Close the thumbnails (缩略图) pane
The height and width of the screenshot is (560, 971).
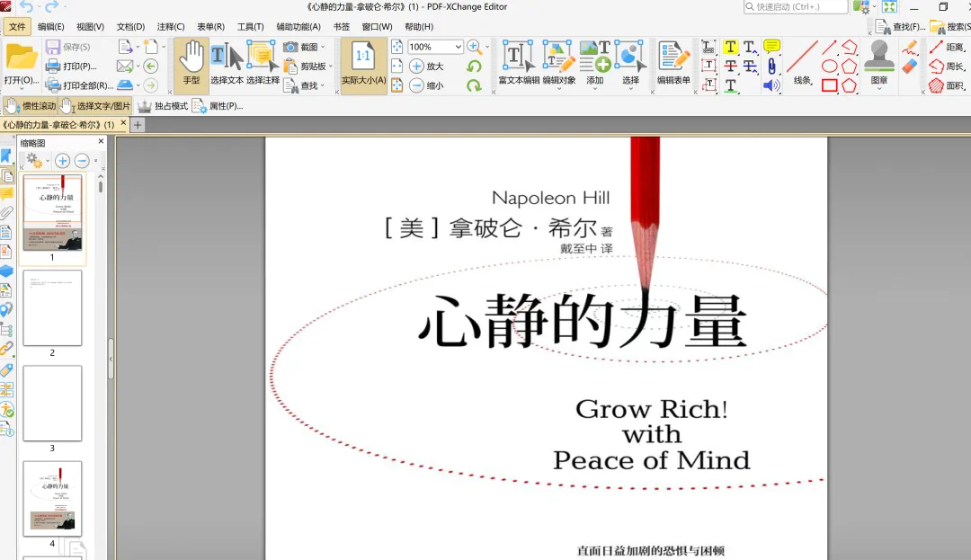coord(101,142)
